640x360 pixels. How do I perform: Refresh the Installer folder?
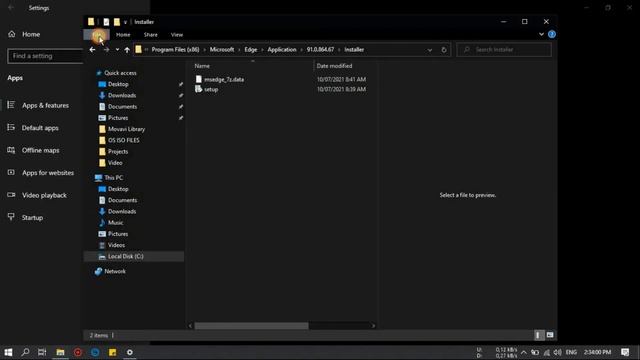click(444, 50)
